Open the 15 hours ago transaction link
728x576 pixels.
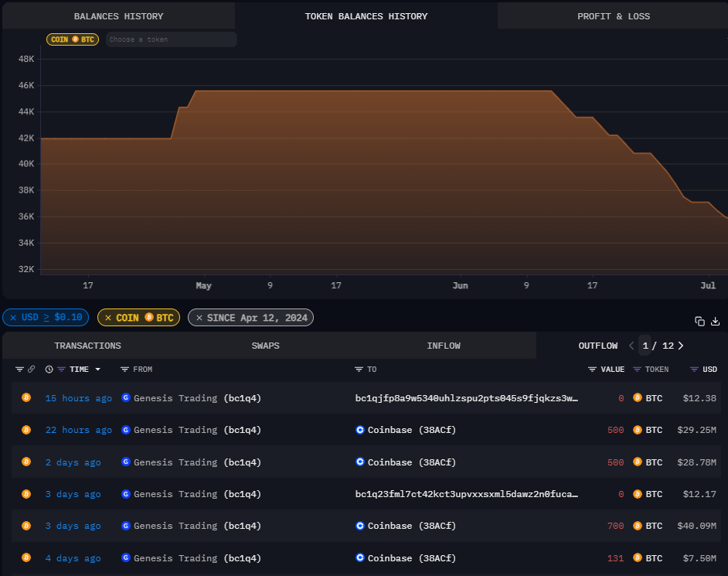(78, 398)
